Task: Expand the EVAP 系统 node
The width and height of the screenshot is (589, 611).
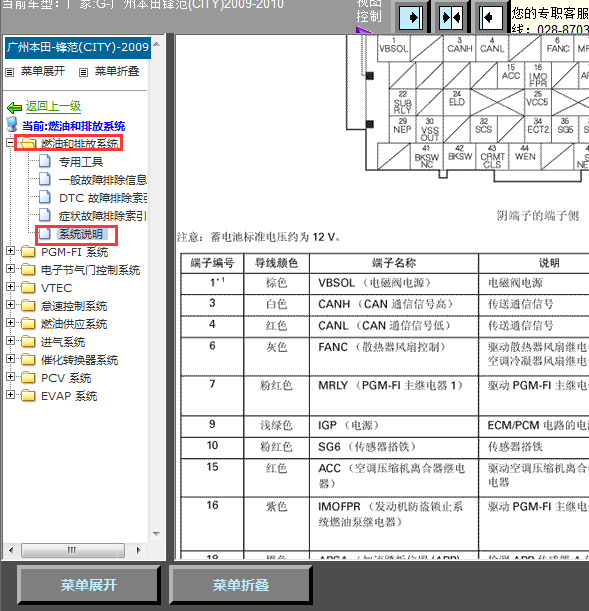Action: click(11, 395)
